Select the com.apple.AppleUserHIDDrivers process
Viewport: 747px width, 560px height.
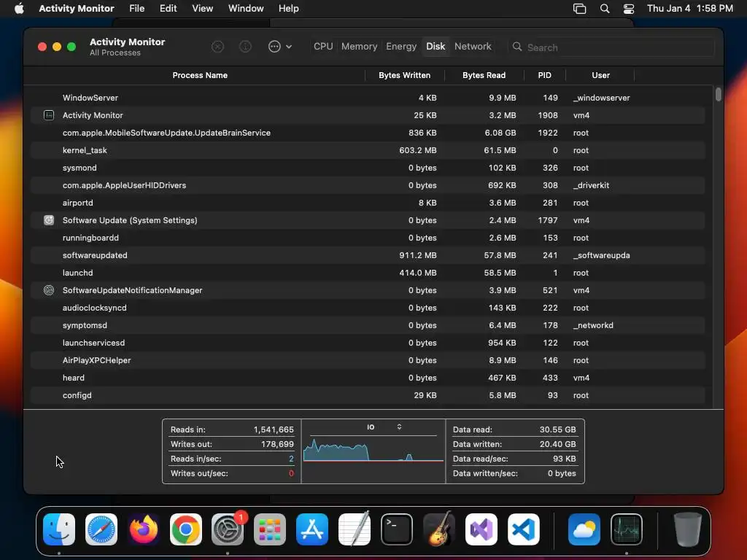(368, 185)
